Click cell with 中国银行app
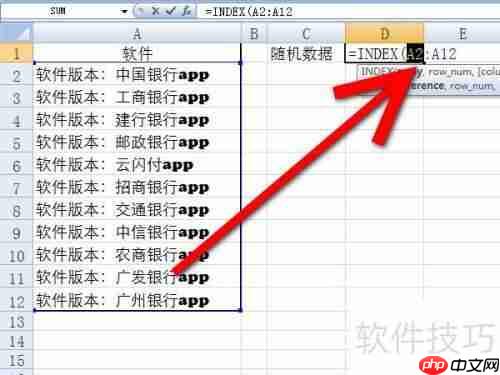The width and height of the screenshot is (500, 375). click(x=137, y=75)
